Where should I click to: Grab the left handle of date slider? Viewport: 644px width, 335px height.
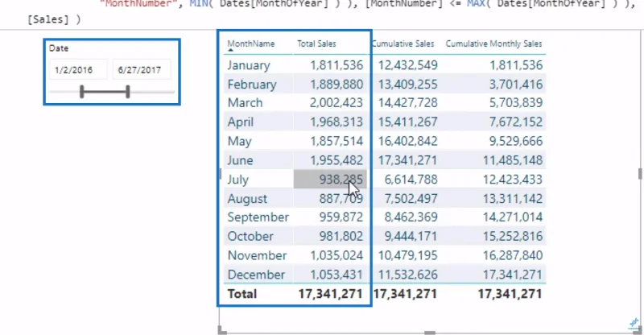[x=82, y=92]
